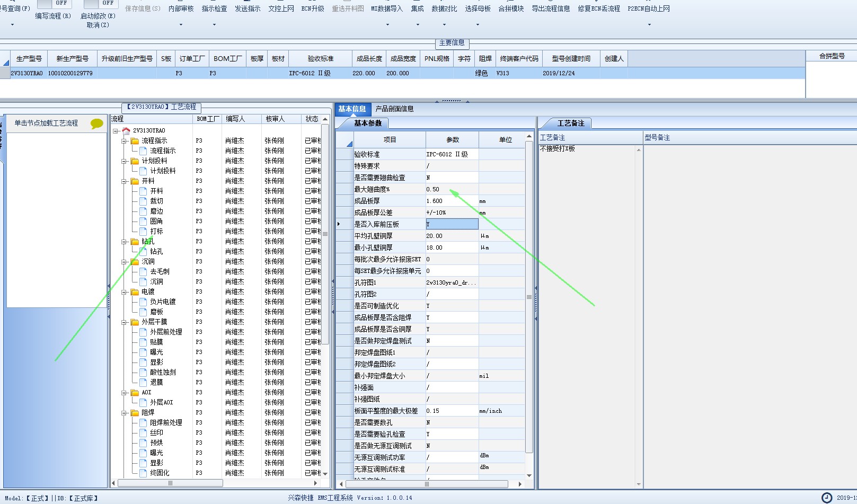This screenshot has height=504, width=857.
Task: Switch to the 产品剖面信息 tab
Action: pyautogui.click(x=394, y=109)
